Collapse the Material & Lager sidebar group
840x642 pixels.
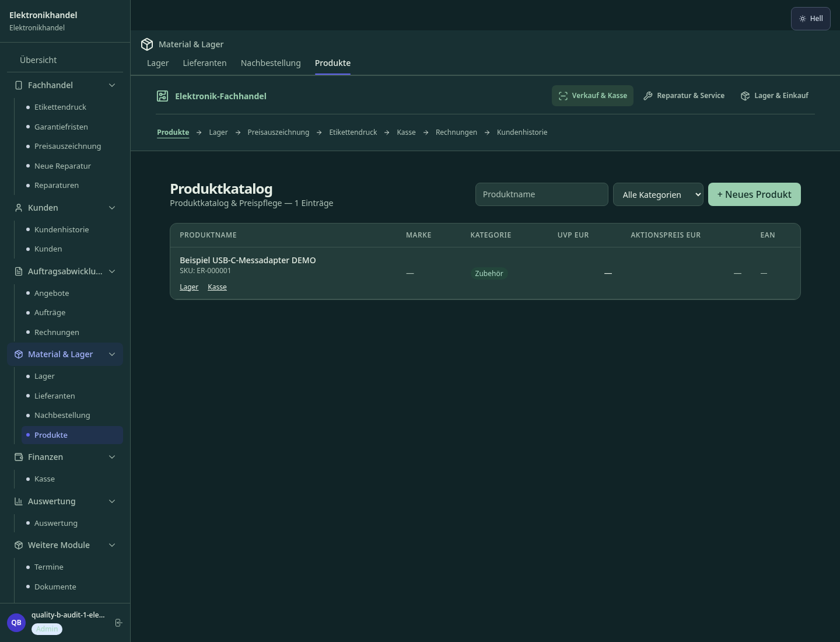point(112,354)
